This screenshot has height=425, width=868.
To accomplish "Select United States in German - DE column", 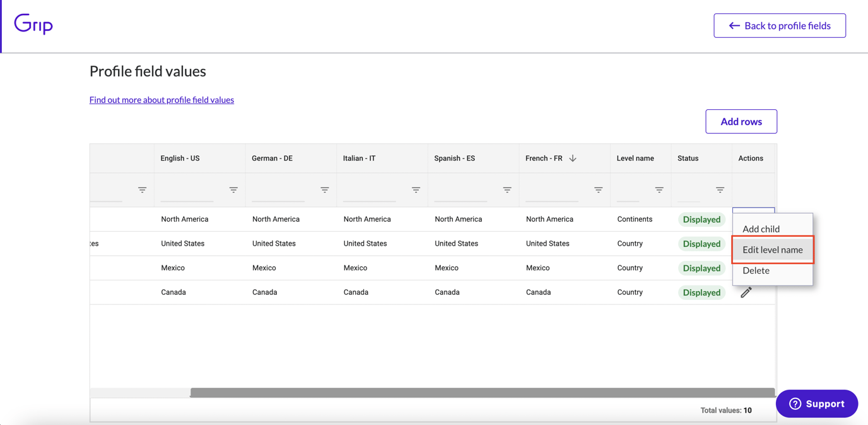I will [274, 244].
